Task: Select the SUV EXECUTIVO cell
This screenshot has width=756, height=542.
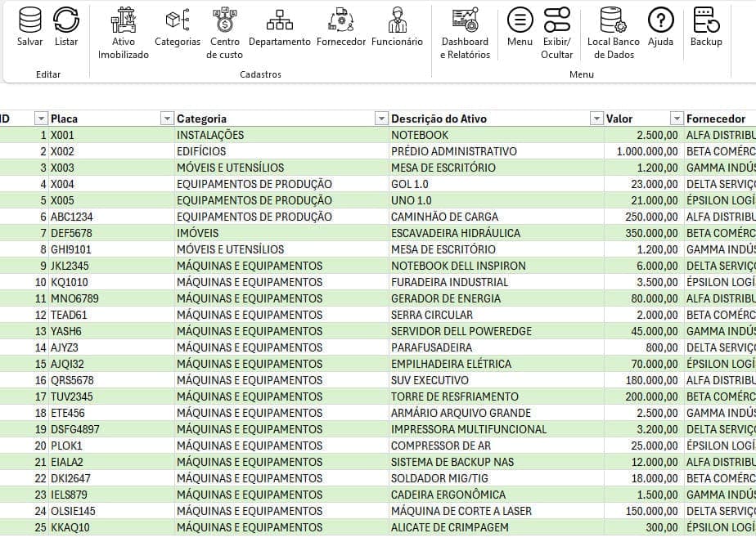Action: click(x=497, y=381)
